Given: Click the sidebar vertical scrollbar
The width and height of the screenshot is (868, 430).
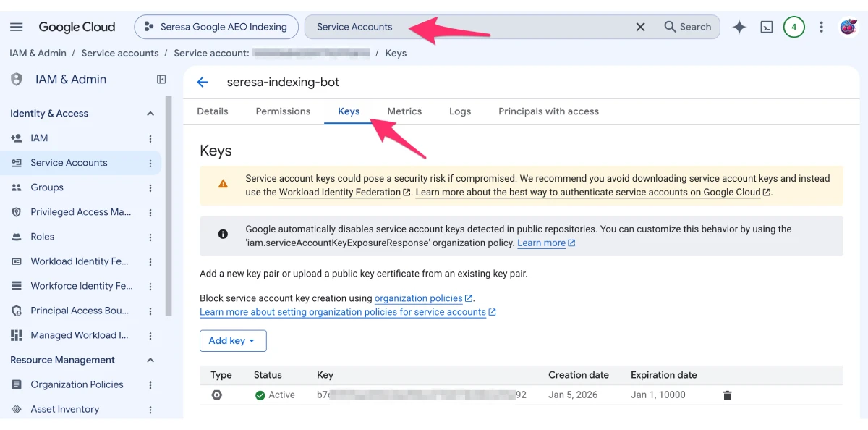Looking at the screenshot, I should coord(169,206).
